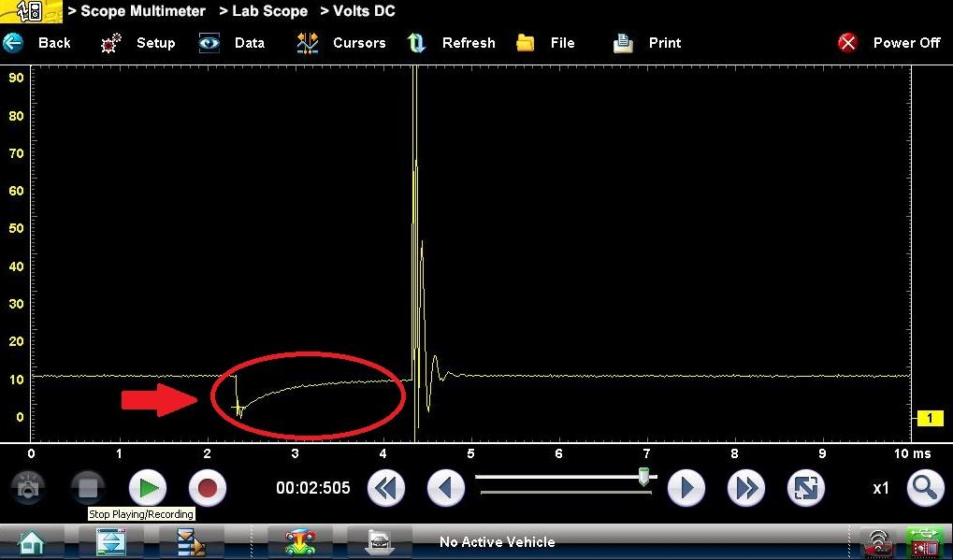Open the zoom magnifier tool
The width and height of the screenshot is (953, 560).
pos(924,488)
